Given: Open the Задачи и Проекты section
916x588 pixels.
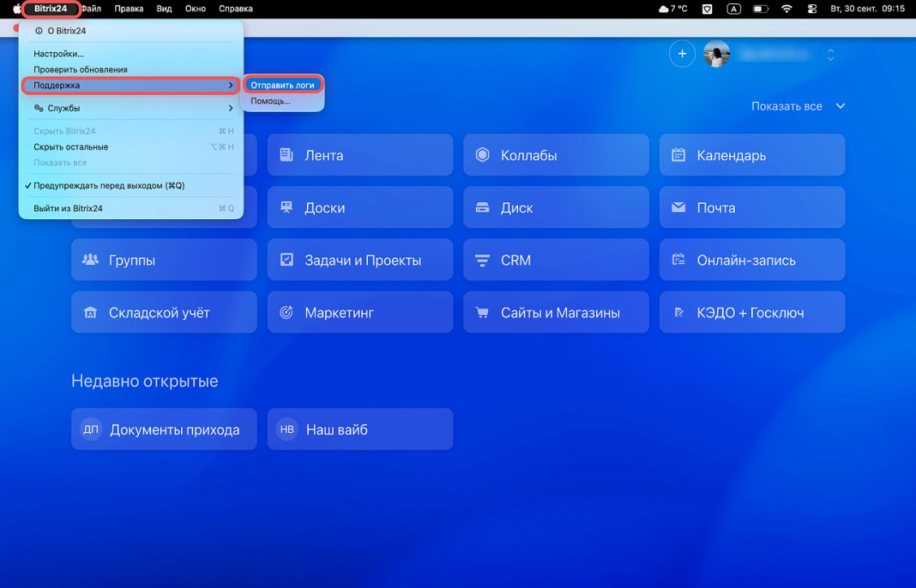Looking at the screenshot, I should [361, 261].
